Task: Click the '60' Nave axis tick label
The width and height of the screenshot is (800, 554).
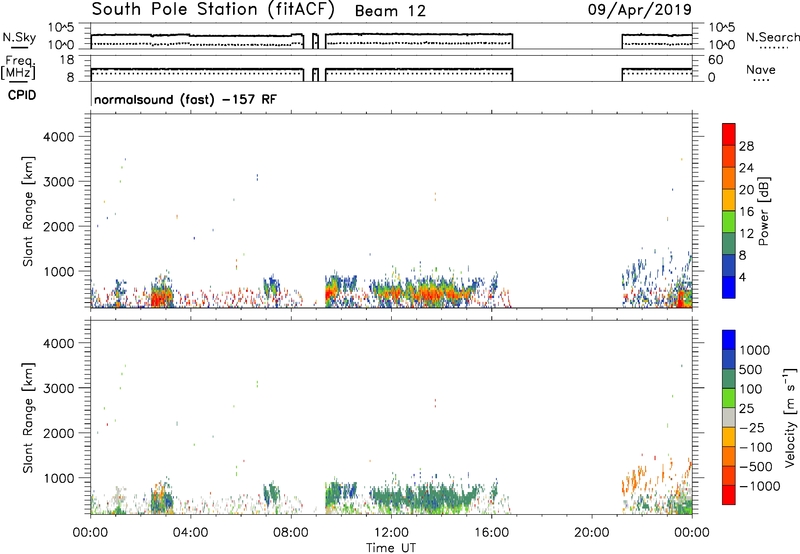Action: pos(715,60)
